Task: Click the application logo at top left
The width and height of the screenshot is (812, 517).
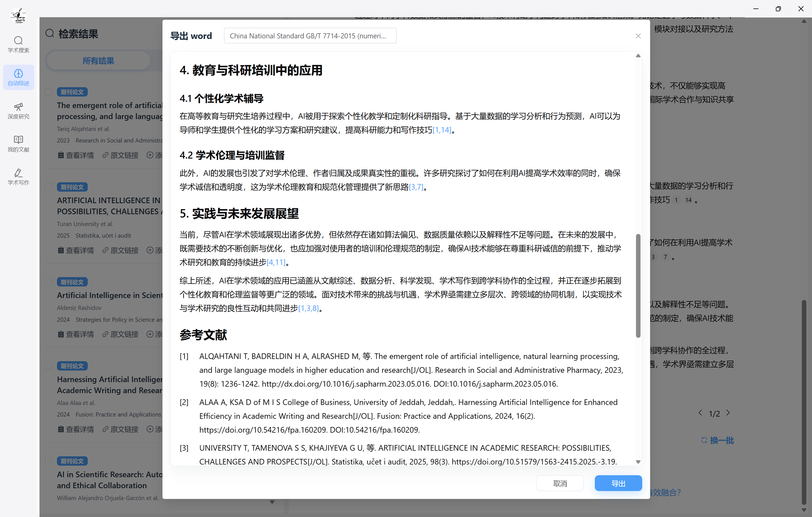Action: pyautogui.click(x=18, y=15)
